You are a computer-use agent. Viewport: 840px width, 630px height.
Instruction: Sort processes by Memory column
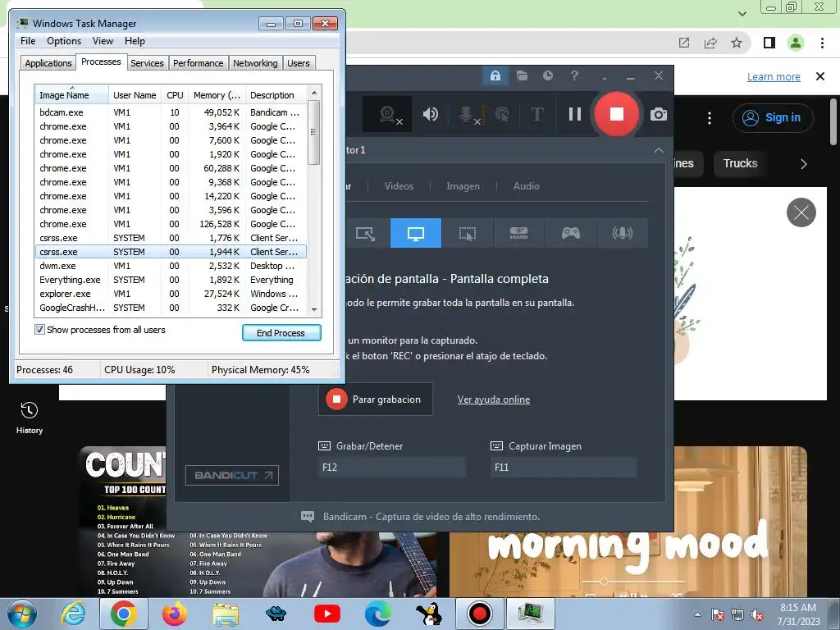coord(217,95)
